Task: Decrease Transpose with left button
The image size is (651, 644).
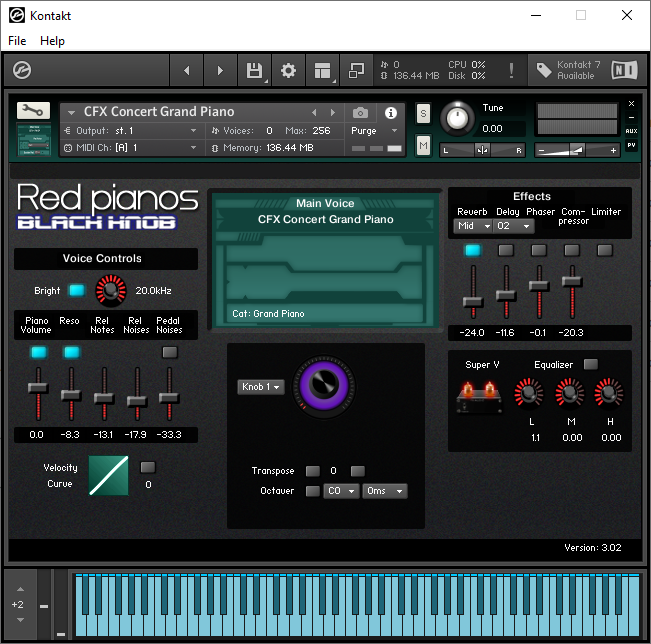Action: click(x=313, y=471)
